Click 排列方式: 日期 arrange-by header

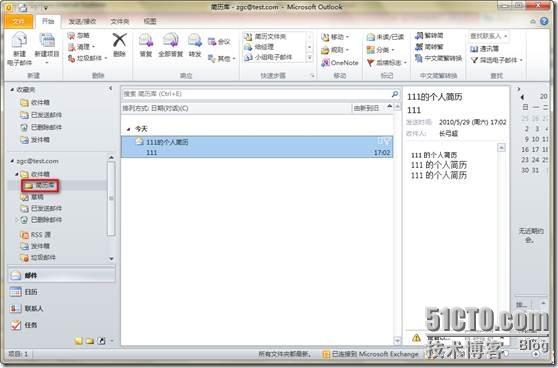pos(155,108)
